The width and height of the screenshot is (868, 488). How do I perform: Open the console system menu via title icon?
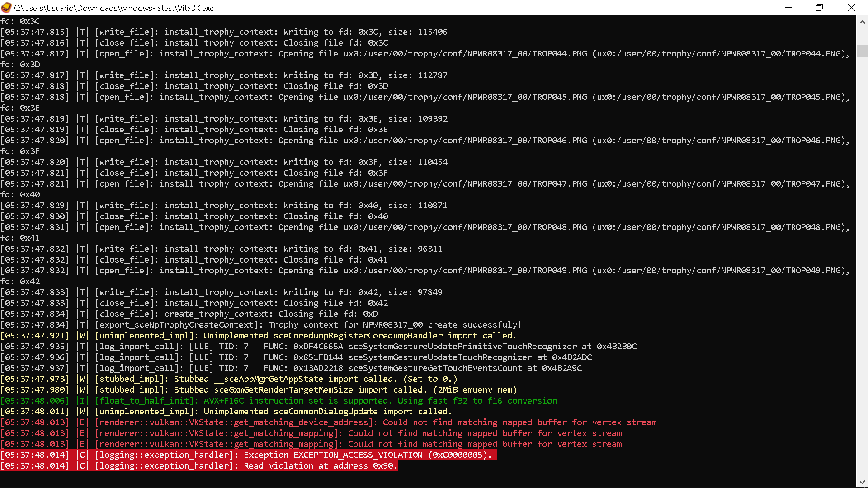pos(6,8)
